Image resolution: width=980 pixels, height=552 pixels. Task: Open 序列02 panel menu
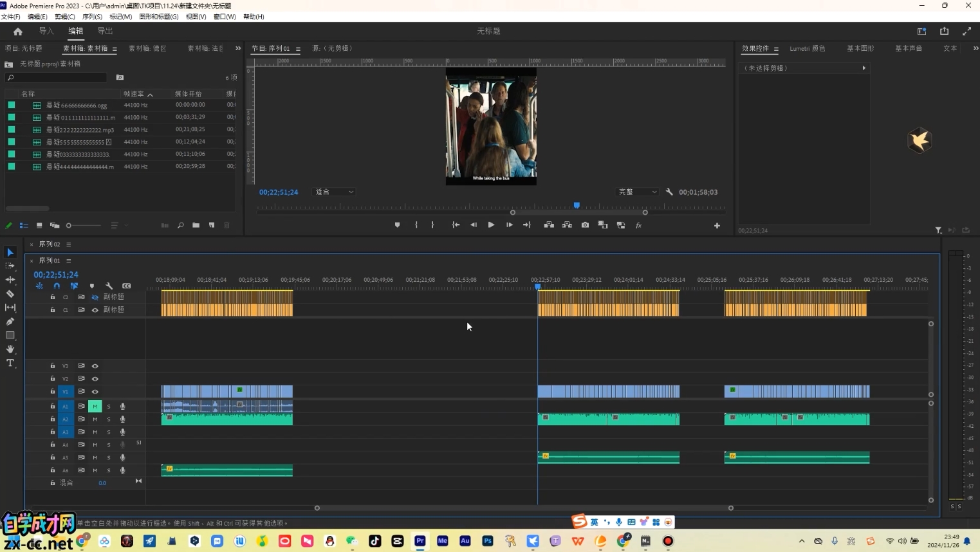(x=69, y=244)
